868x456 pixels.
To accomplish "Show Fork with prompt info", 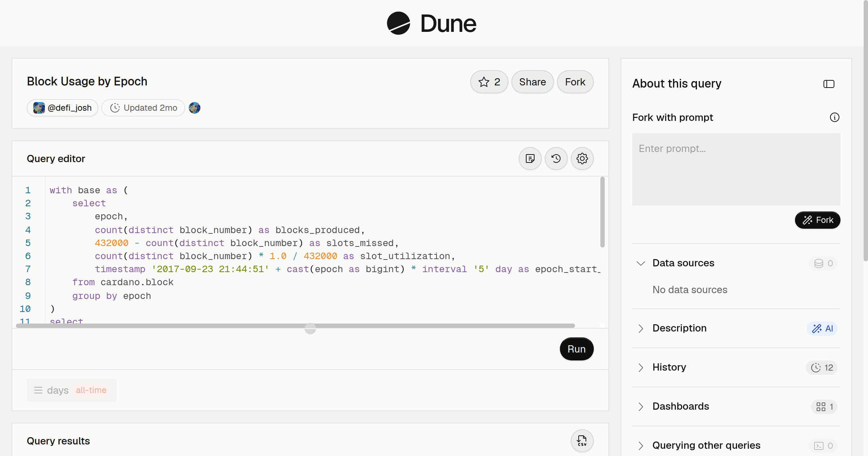I will (x=835, y=117).
